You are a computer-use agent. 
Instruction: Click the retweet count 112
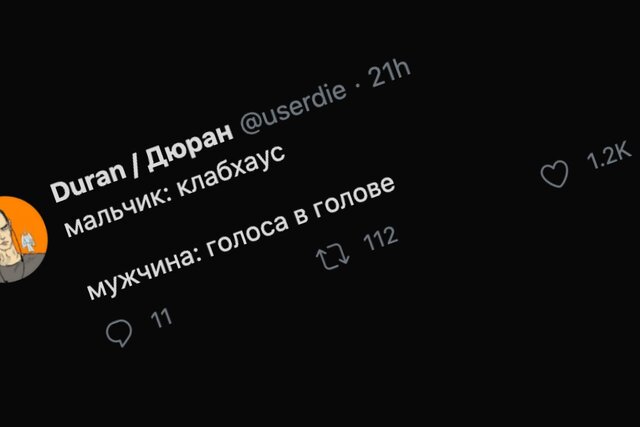coord(380,240)
